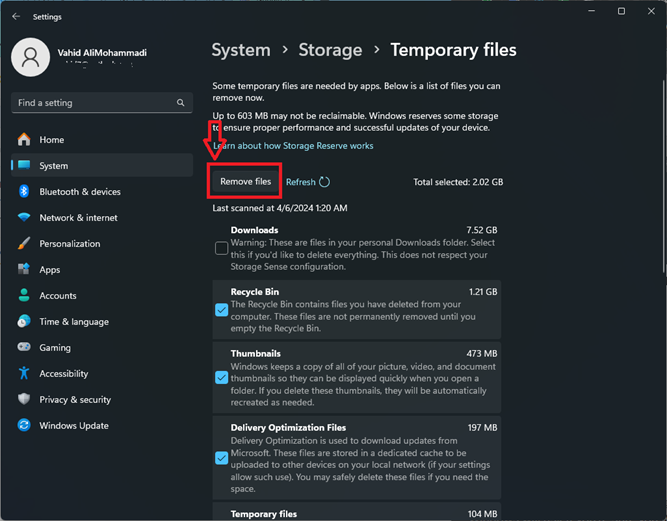
Task: Go to Accessibility settings
Action: coord(102,373)
